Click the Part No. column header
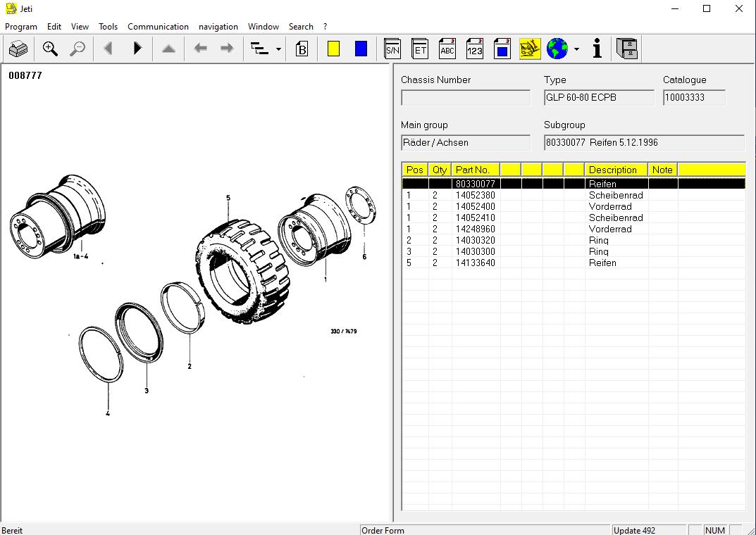The image size is (756, 535). pos(476,170)
